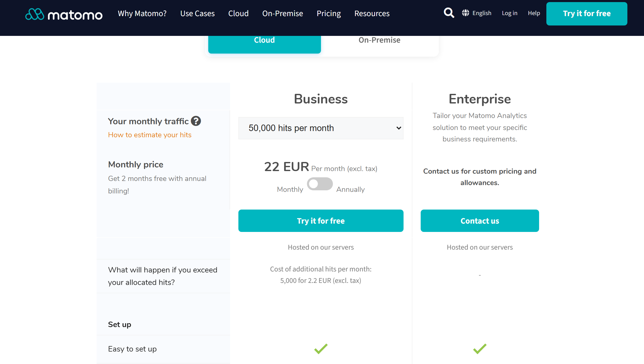This screenshot has height=364, width=644.
Task: Click the Contact us button
Action: tap(480, 221)
